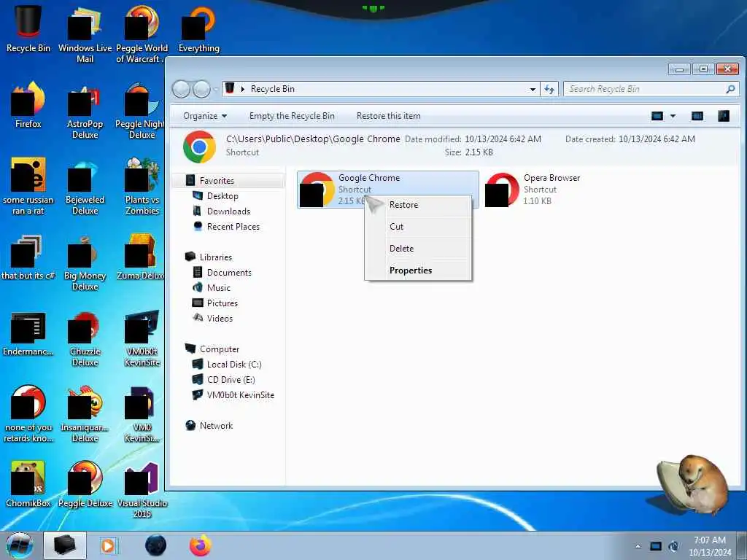Open Documents library in sidebar
747x560 pixels.
[228, 273]
